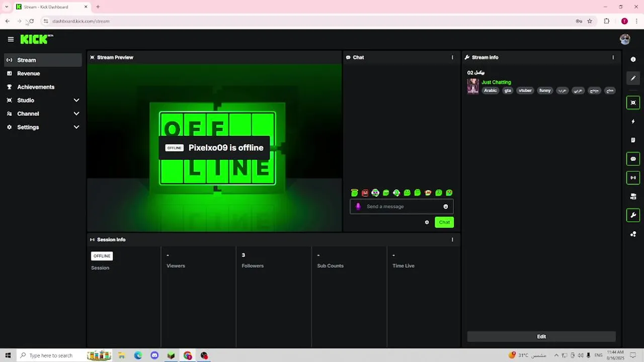
Task: Click the purple identity badge in chat input
Action: [358, 207]
